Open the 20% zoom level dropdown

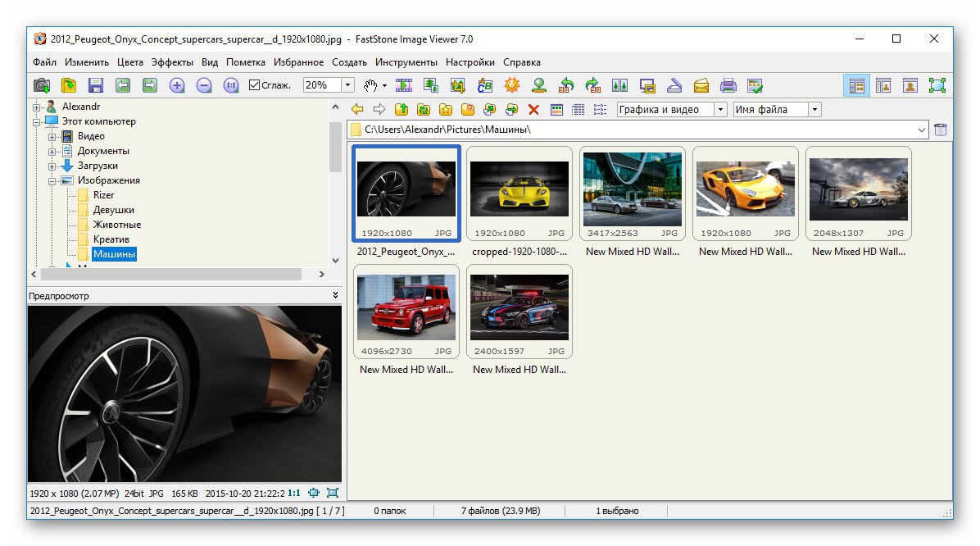[347, 85]
